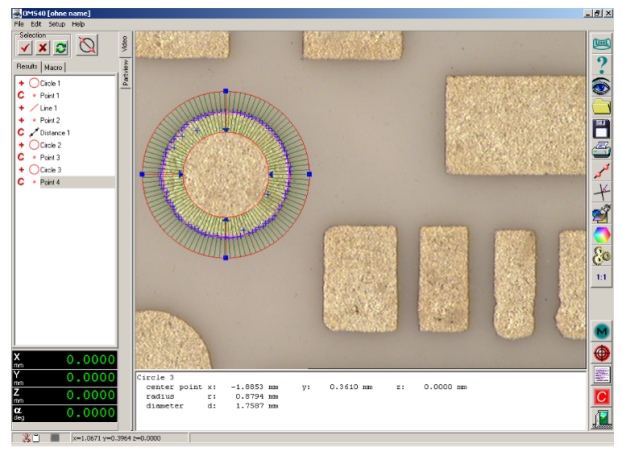Select Distance 1 in results list
Screen dimensions: 622x460
coord(55,132)
